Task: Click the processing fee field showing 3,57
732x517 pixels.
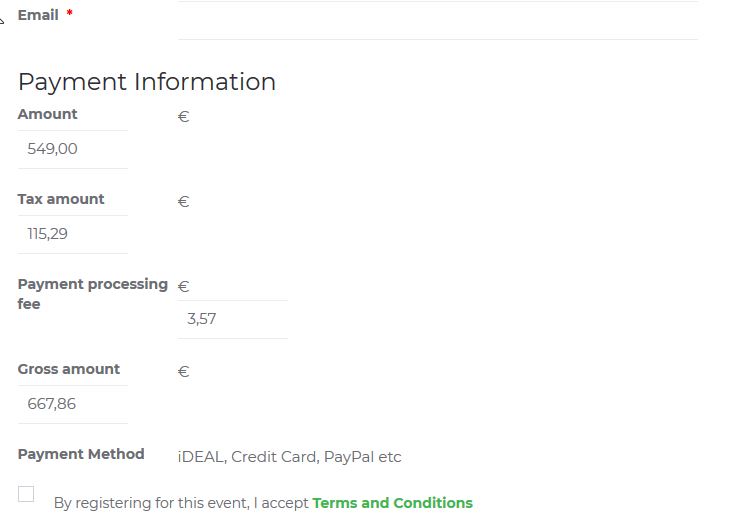Action: (231, 319)
